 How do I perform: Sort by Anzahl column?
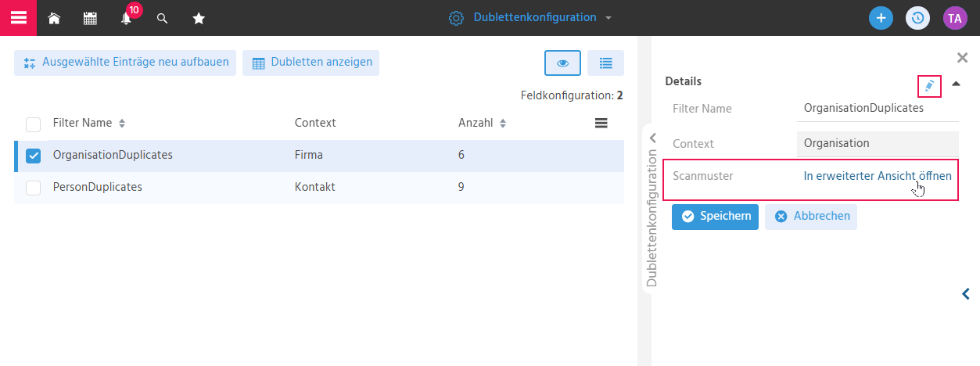coord(482,123)
